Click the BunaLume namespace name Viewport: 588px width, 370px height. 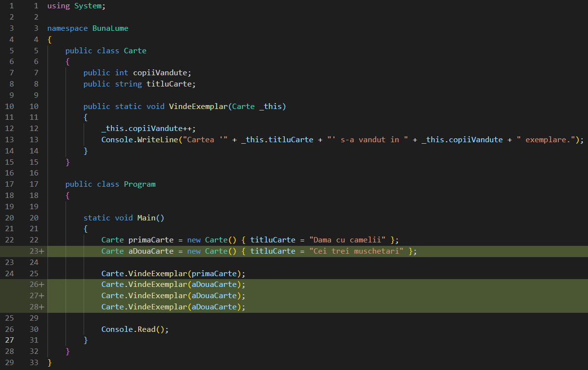(110, 28)
